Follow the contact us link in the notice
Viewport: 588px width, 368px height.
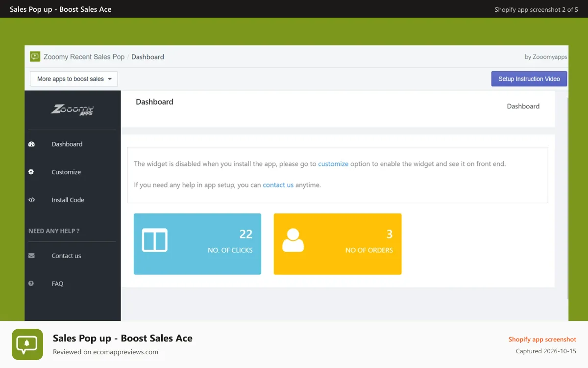(x=278, y=185)
